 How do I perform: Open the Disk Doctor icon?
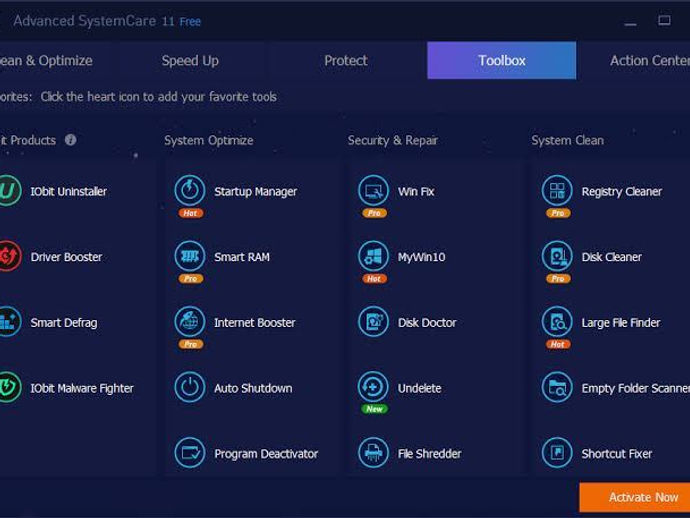pyautogui.click(x=373, y=322)
